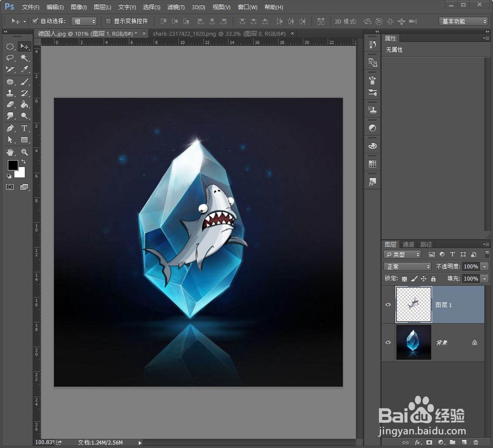
Task: Toggle the auto-select (自动选择) checkbox
Action: pyautogui.click(x=35, y=21)
